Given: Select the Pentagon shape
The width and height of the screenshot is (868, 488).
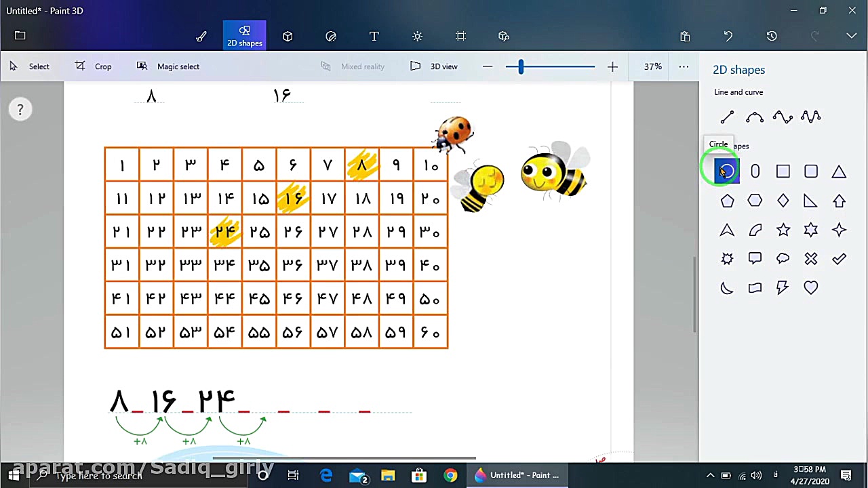Looking at the screenshot, I should pyautogui.click(x=727, y=201).
